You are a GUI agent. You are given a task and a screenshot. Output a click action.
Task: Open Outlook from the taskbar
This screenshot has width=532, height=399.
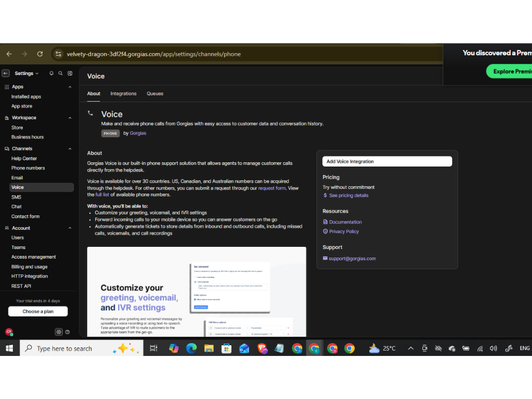[244, 348]
